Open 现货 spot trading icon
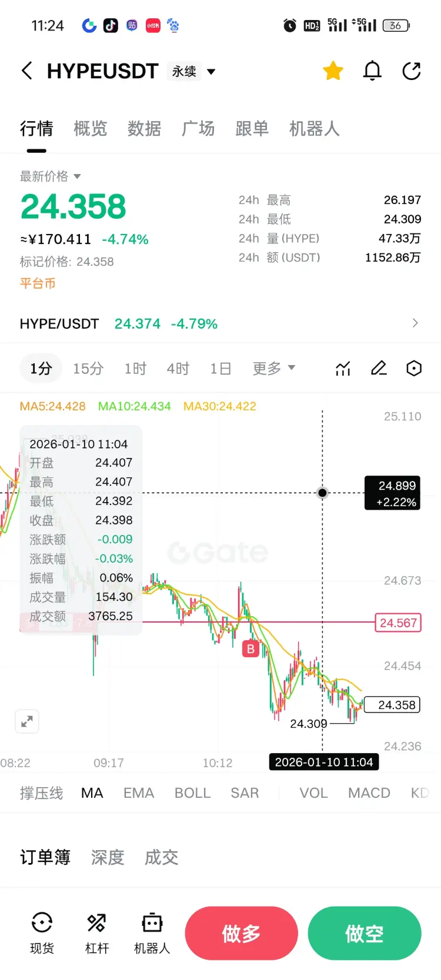The width and height of the screenshot is (441, 980). coord(42,933)
